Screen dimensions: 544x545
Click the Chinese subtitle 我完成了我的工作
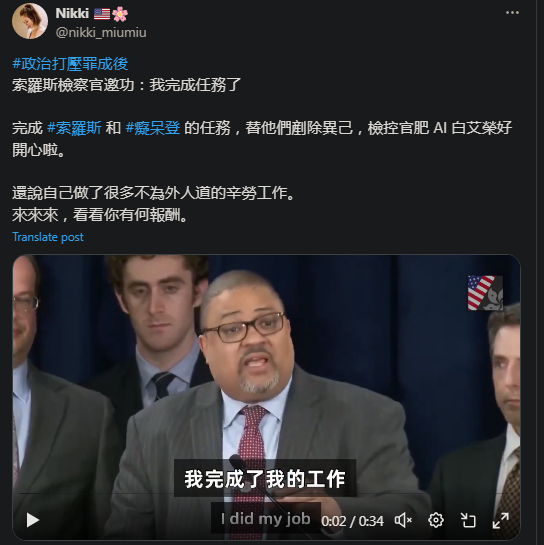(x=265, y=479)
